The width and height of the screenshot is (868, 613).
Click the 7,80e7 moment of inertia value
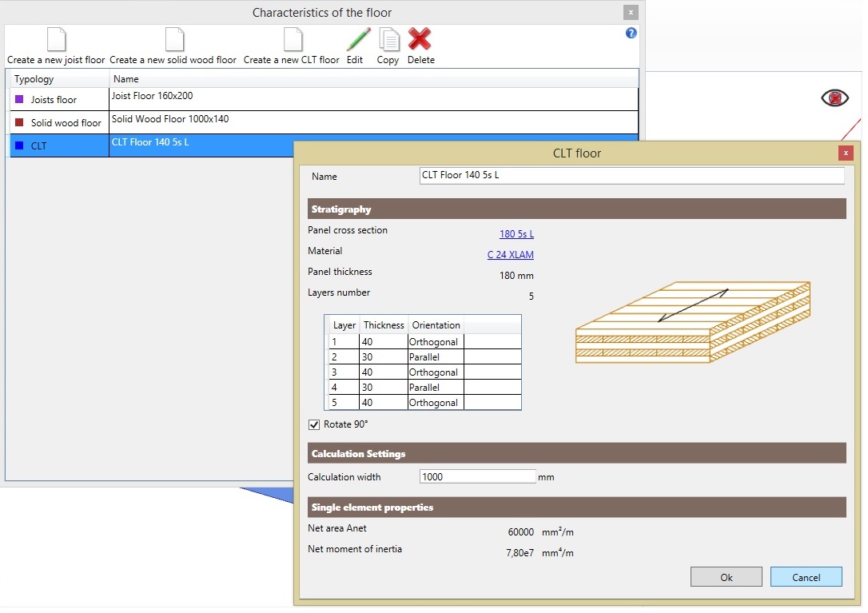click(520, 552)
